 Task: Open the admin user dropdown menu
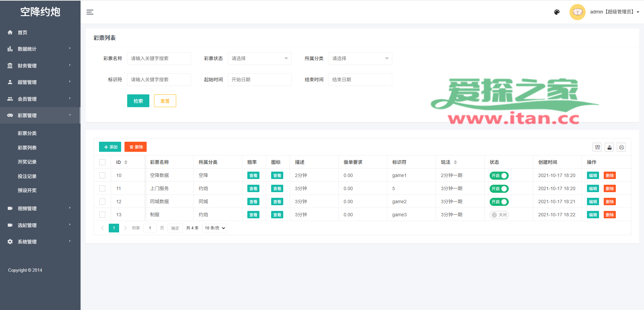614,12
